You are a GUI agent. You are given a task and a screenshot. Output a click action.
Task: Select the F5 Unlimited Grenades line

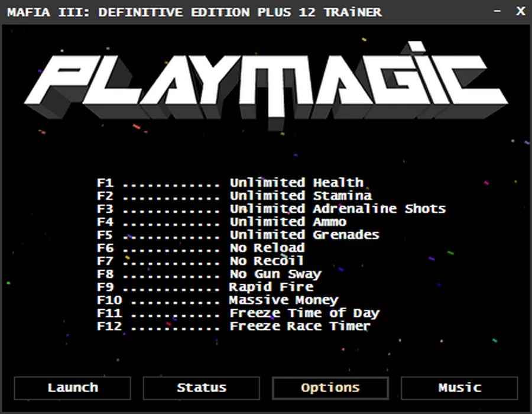[238, 235]
